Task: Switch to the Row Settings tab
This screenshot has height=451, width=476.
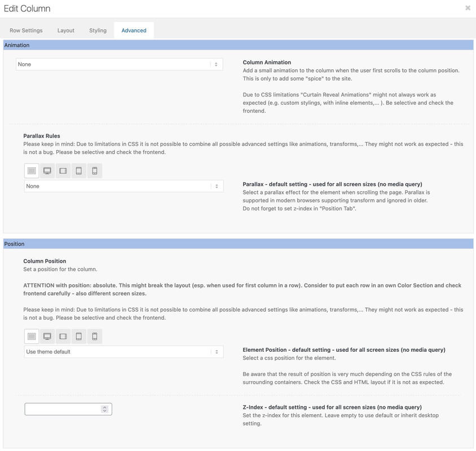Action: pos(26,30)
